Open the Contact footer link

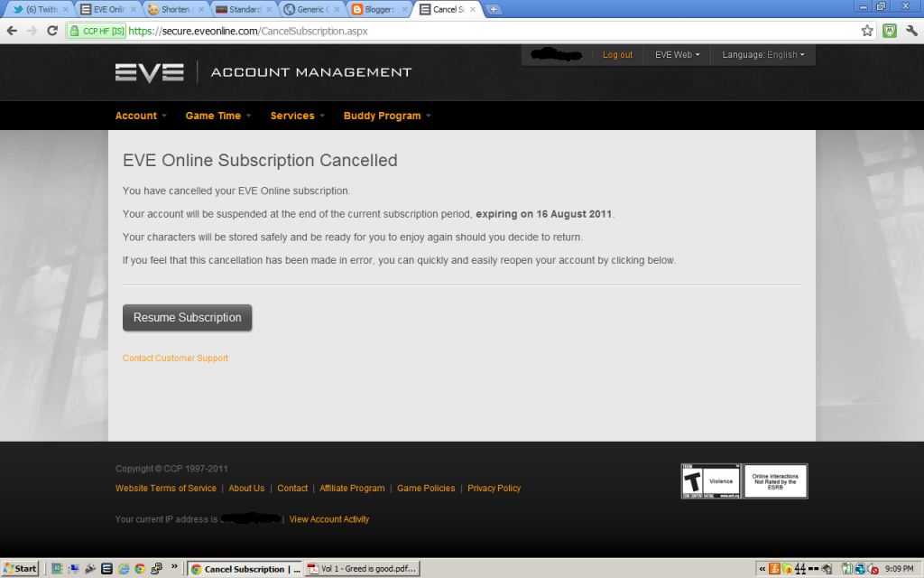tap(292, 489)
